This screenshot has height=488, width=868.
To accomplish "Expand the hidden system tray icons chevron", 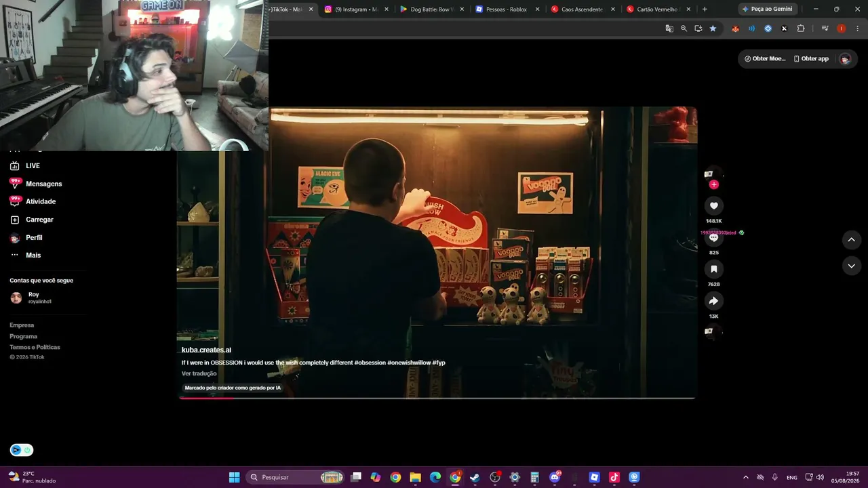I will 746,477.
